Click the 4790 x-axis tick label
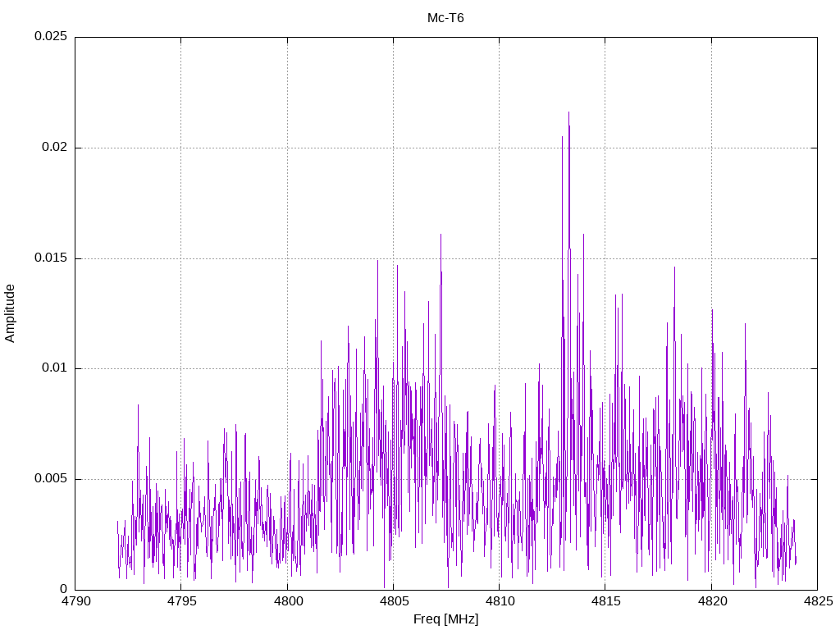Image resolution: width=840 pixels, height=630 pixels. point(75,601)
